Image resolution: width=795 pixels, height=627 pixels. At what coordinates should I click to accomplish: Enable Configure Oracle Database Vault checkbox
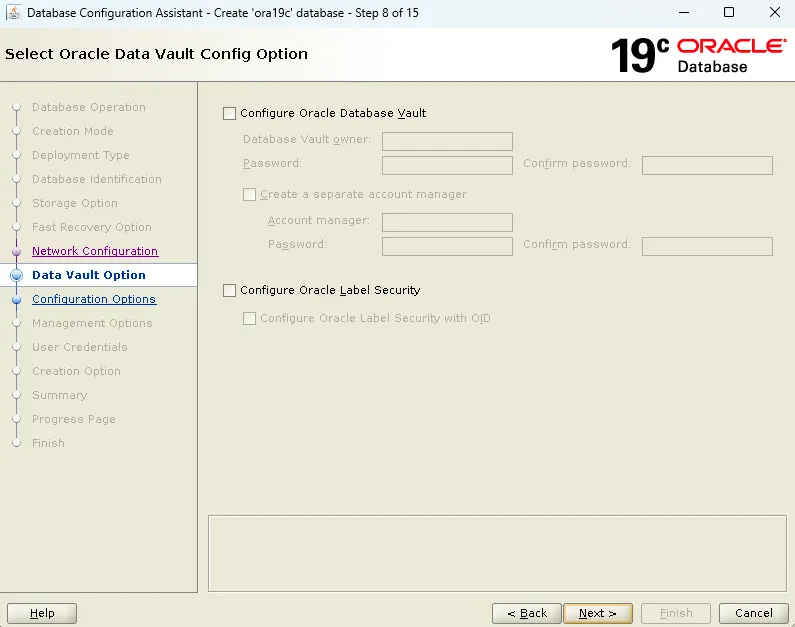(229, 114)
